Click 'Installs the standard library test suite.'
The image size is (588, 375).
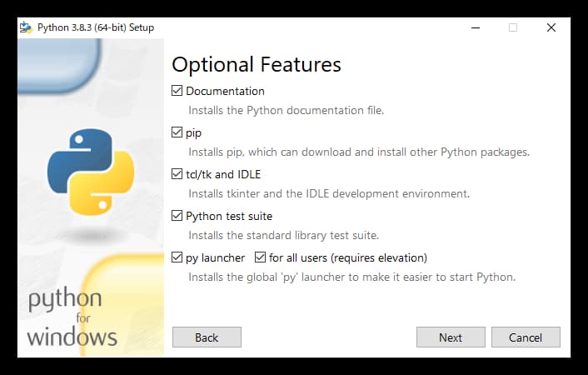pos(283,235)
